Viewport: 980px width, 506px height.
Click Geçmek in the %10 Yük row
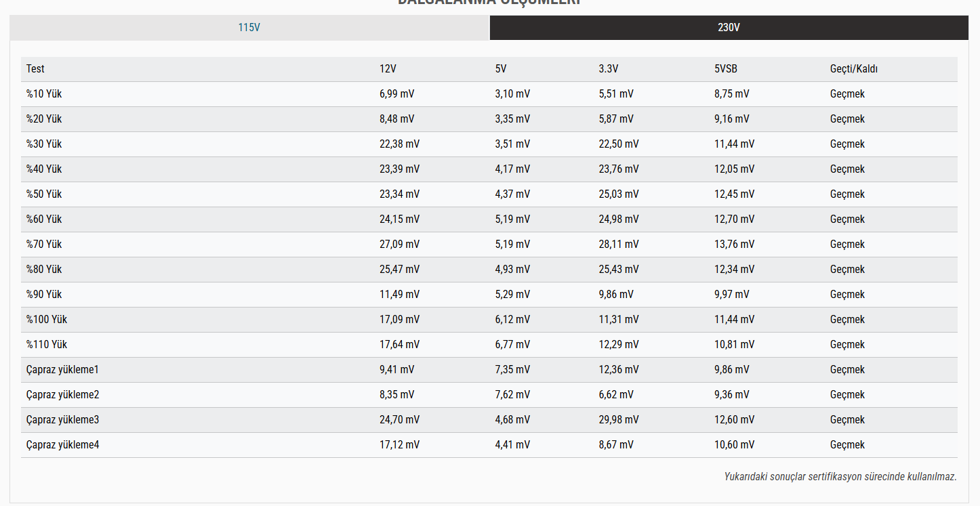pyautogui.click(x=848, y=94)
